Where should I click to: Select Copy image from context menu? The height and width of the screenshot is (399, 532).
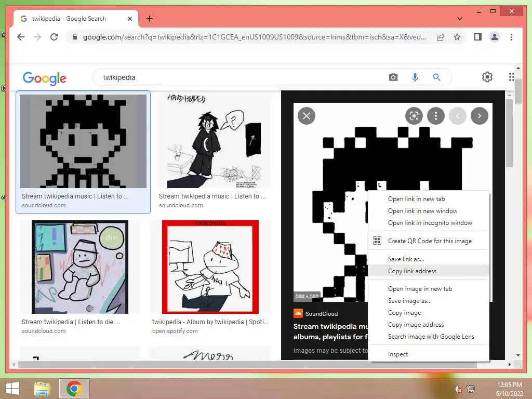click(x=429, y=313)
